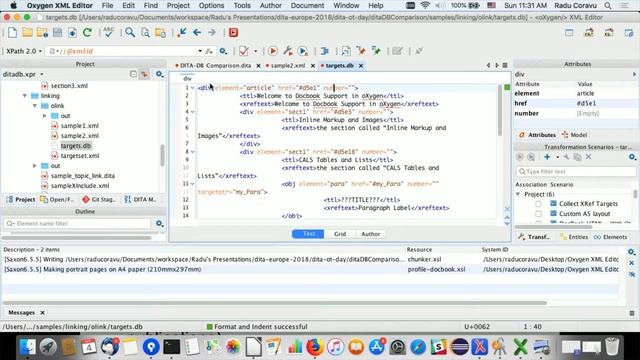Open messages panel settings gear icon
Screen dimensions: 640x360
point(631,252)
